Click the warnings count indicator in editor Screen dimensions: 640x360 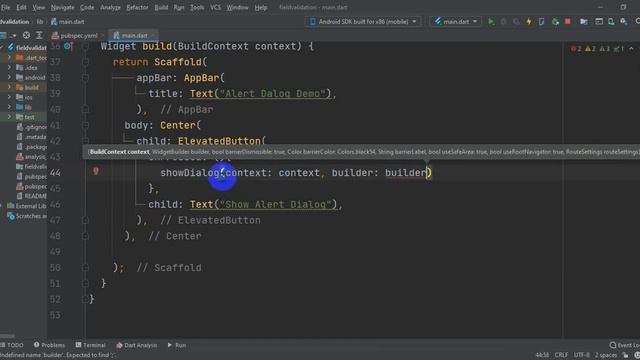[590, 49]
